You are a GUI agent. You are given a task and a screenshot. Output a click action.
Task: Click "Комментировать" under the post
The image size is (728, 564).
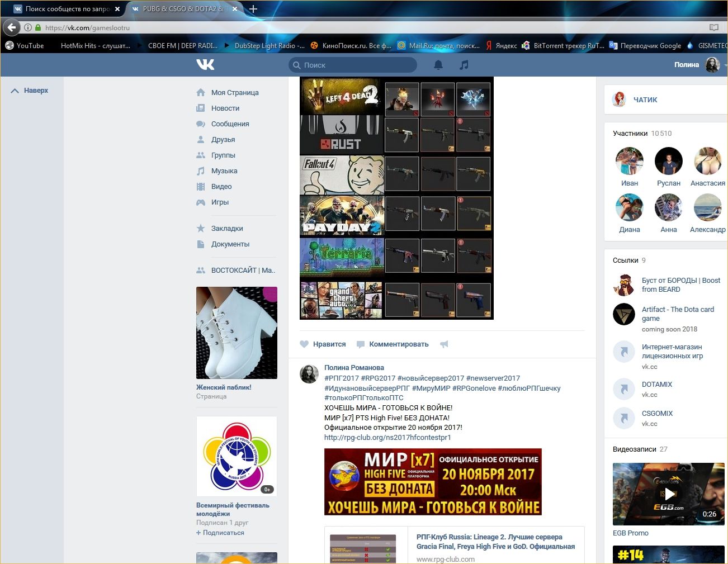(x=393, y=344)
